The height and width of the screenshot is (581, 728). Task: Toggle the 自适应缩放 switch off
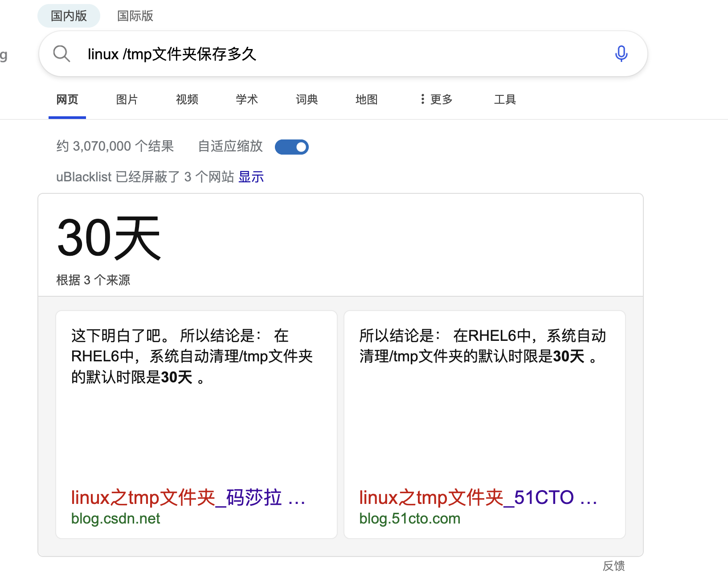coord(292,147)
